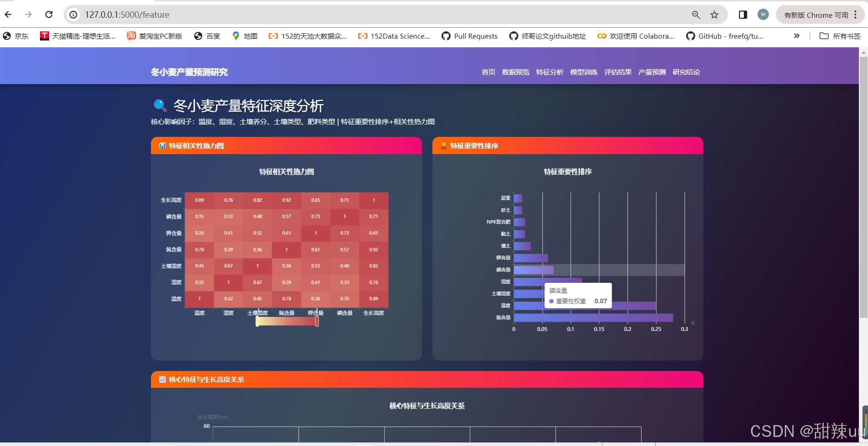Open the 百度 bookmark
The height and width of the screenshot is (446, 868).
(x=207, y=36)
